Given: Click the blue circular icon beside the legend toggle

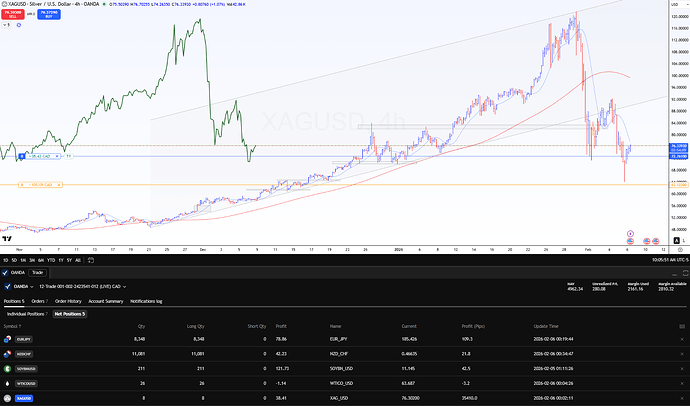Looking at the screenshot, I should click(x=18, y=25).
